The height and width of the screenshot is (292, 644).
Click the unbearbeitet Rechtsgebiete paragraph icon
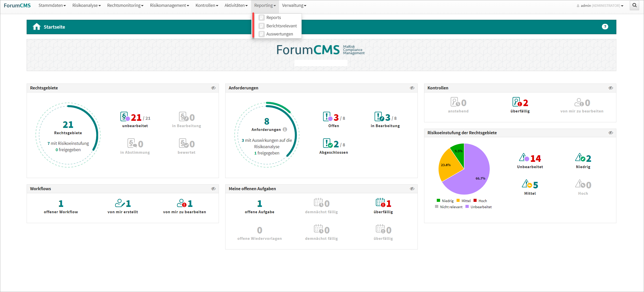click(x=125, y=117)
